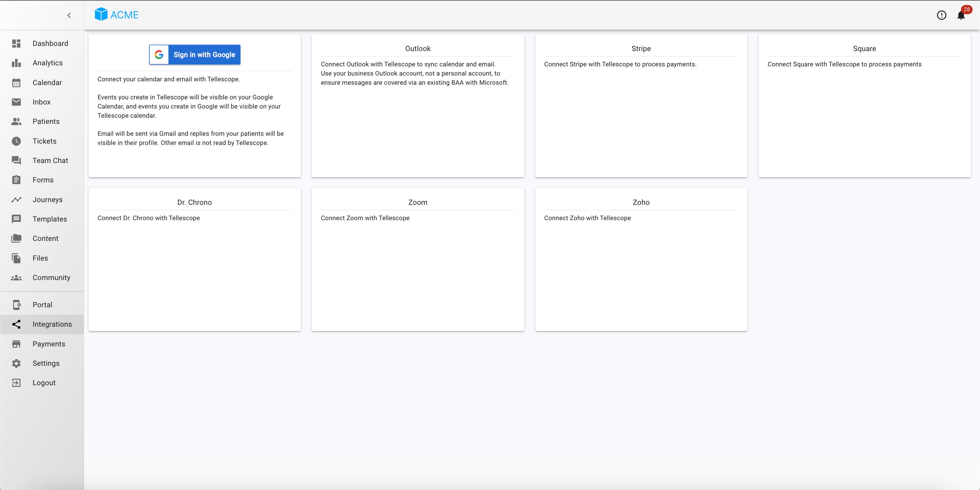
Task: Click the Integrations share icon
Action: pos(16,324)
